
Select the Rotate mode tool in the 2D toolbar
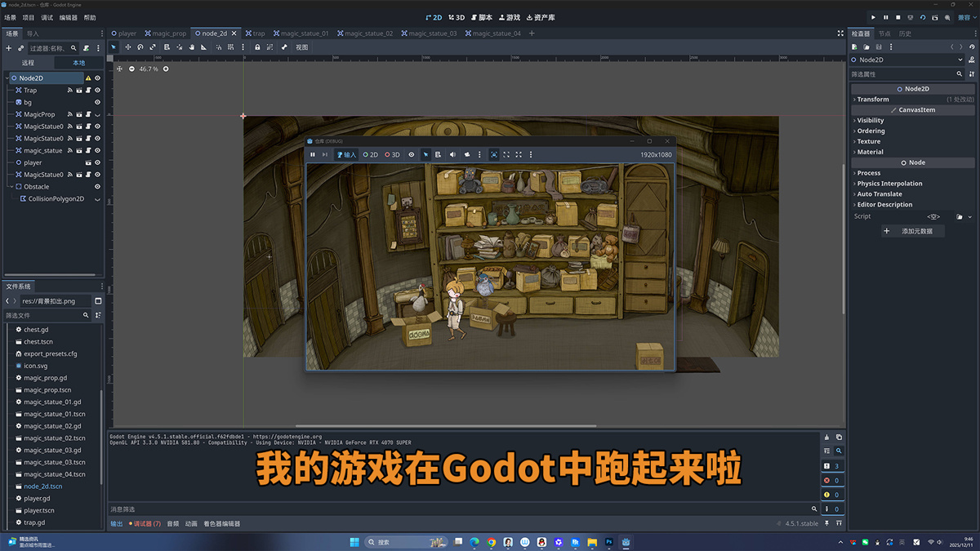pos(140,47)
